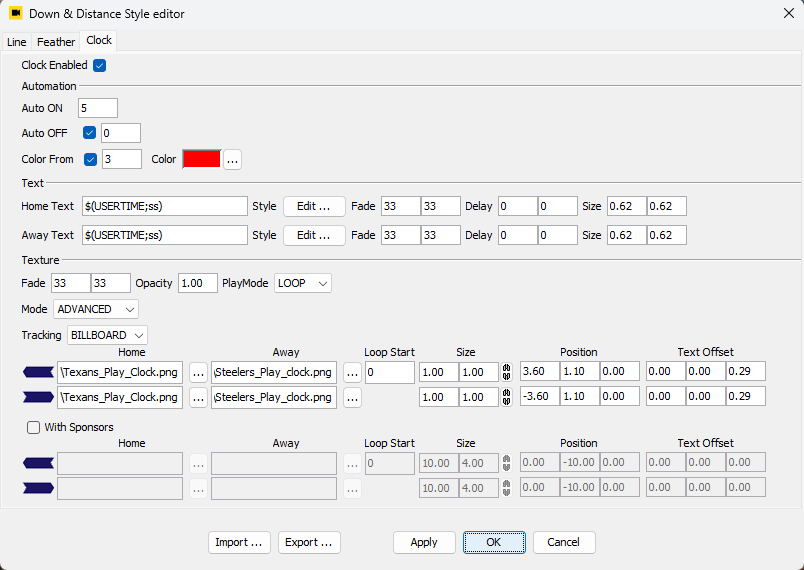Expand the Mode ADVANCED dropdown
This screenshot has height=570, width=804.
point(96,309)
